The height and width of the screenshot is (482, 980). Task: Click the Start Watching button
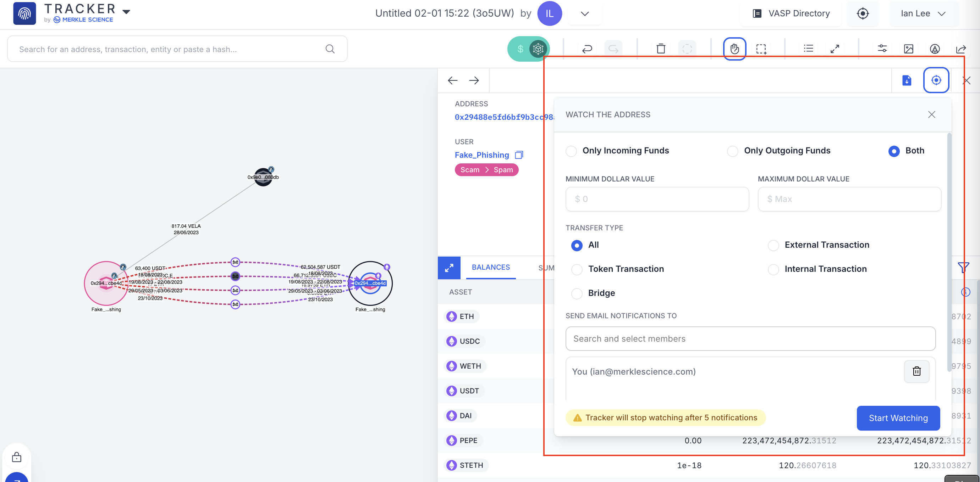click(x=898, y=418)
